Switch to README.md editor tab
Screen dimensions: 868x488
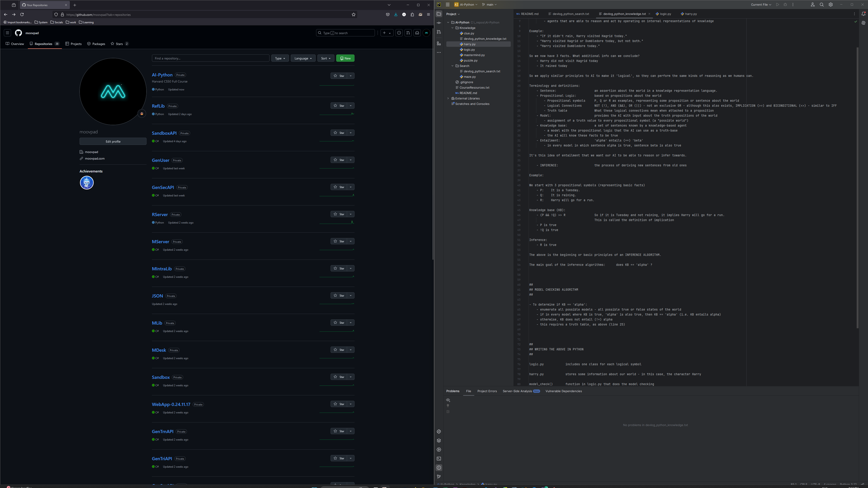pyautogui.click(x=527, y=14)
